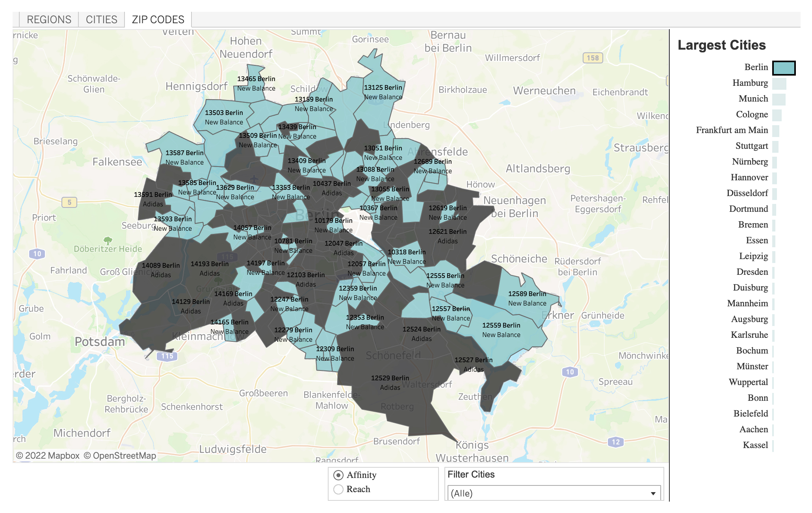Click the 14129 Berlin Adidas zip area

pyautogui.click(x=191, y=306)
